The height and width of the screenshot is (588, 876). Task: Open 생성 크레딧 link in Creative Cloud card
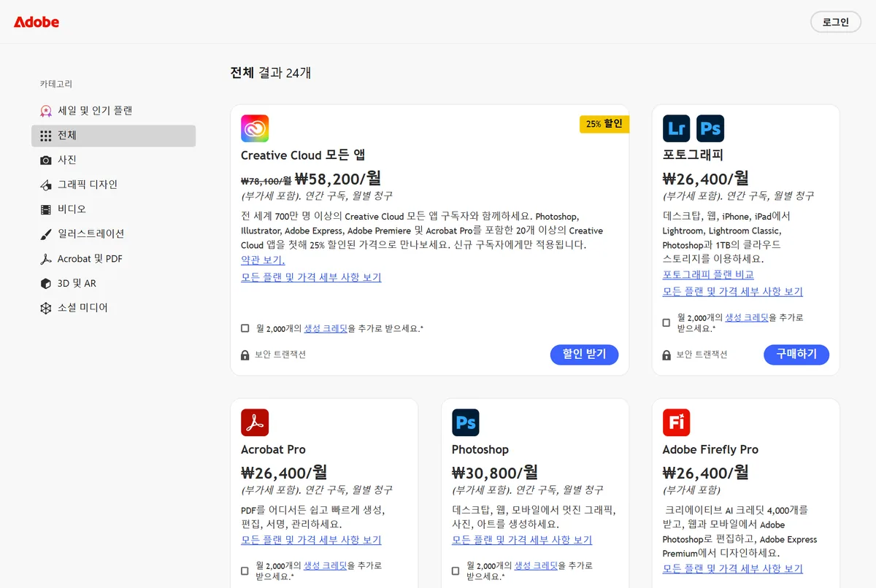coord(326,328)
